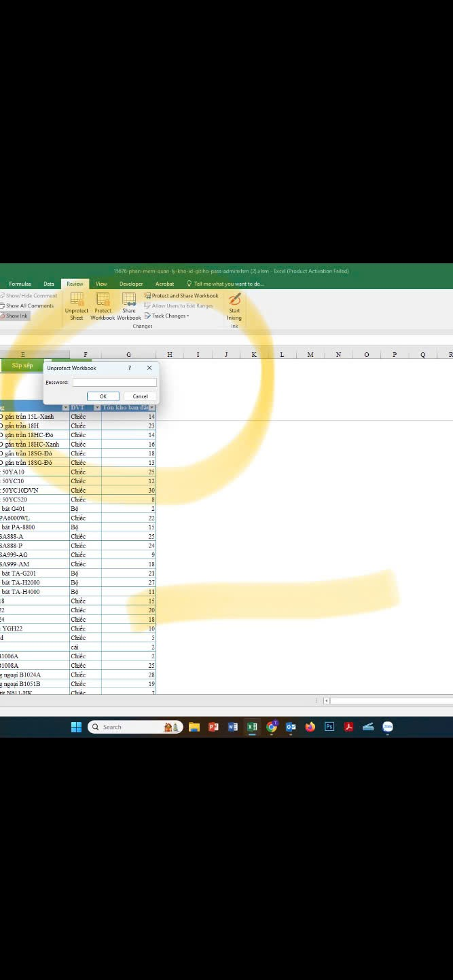Click the Password input field
This screenshot has height=980, width=453.
point(114,383)
